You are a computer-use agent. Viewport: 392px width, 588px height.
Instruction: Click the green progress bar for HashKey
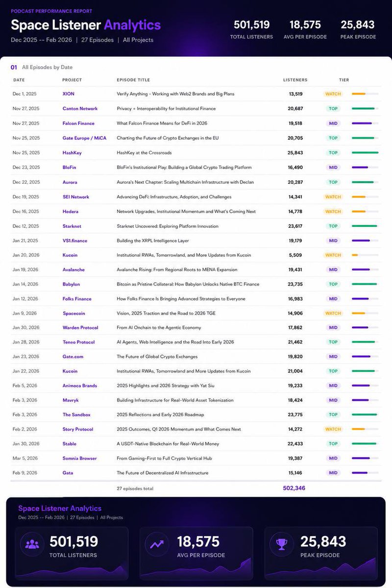pos(365,152)
